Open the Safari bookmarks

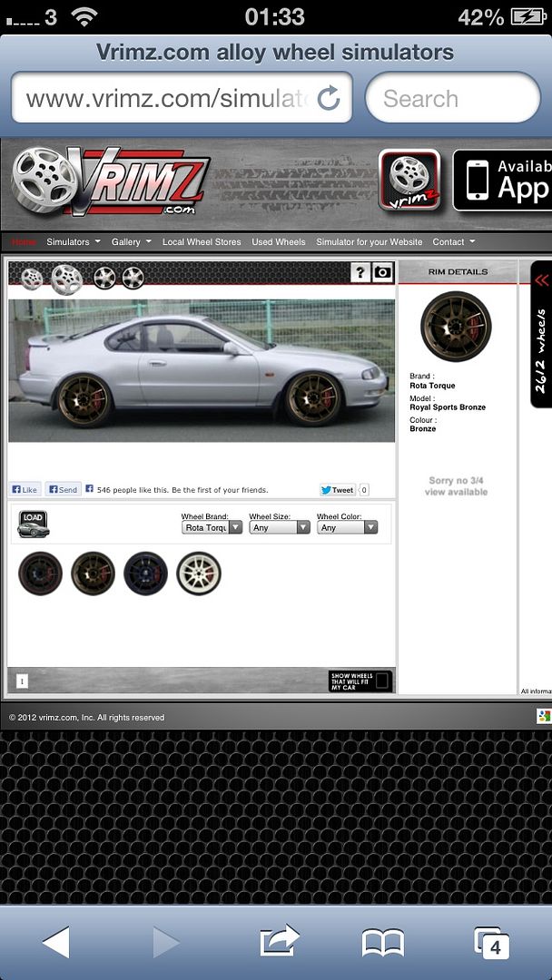[382, 943]
